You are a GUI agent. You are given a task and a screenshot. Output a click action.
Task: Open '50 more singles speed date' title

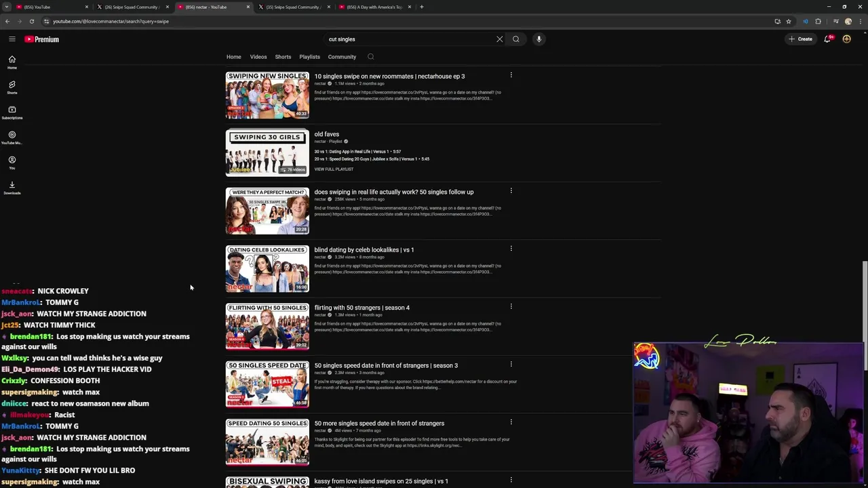pyautogui.click(x=379, y=424)
